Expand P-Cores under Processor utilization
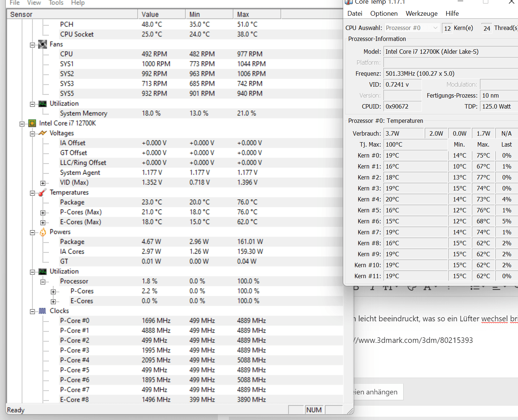The width and height of the screenshot is (518, 420). (x=53, y=292)
